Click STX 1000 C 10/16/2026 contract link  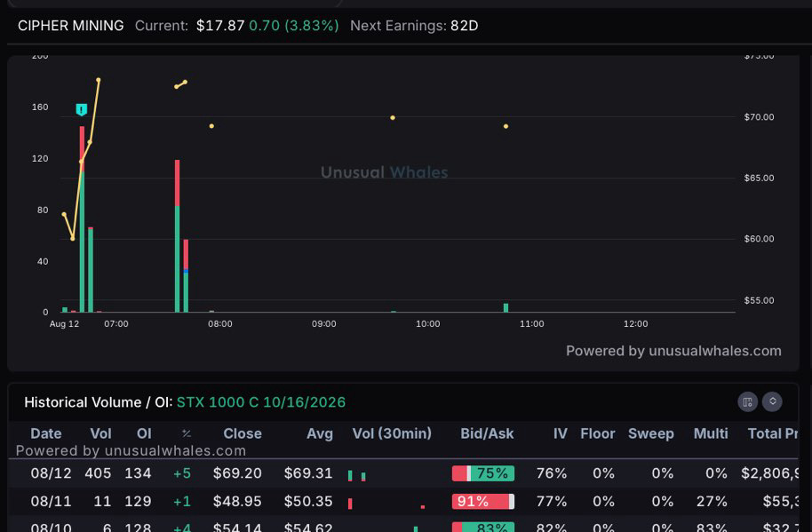(x=261, y=402)
